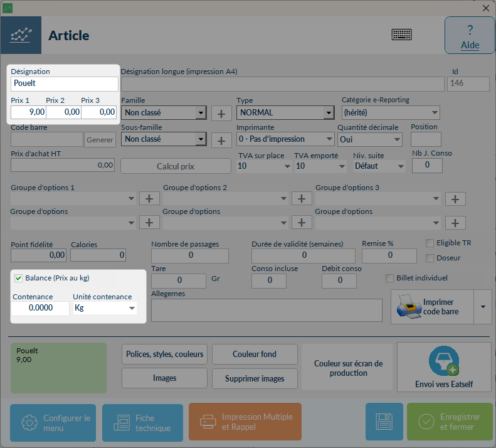The height and width of the screenshot is (448, 496).
Task: Add a new Famille with plus button
Action: [x=221, y=113]
